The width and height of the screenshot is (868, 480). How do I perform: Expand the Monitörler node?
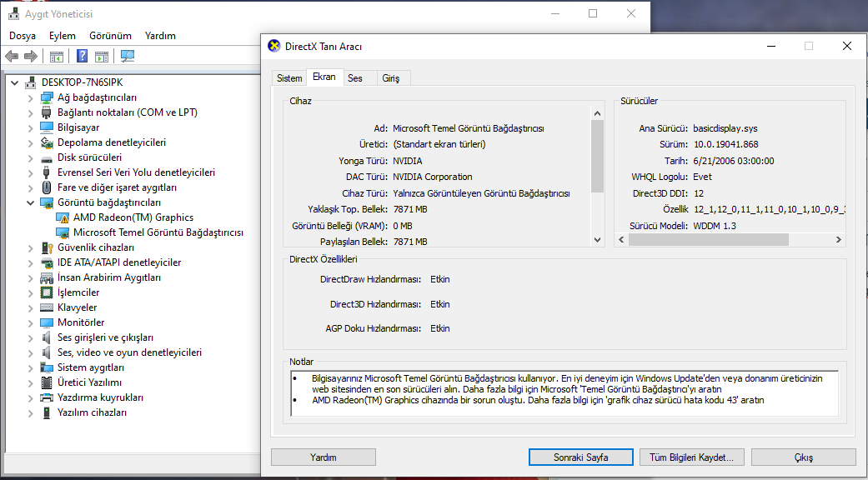31,322
